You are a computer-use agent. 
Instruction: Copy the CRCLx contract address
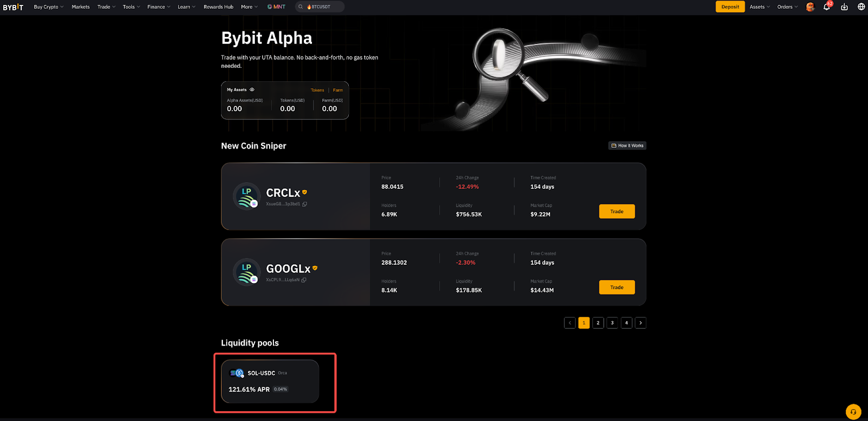[x=305, y=204]
